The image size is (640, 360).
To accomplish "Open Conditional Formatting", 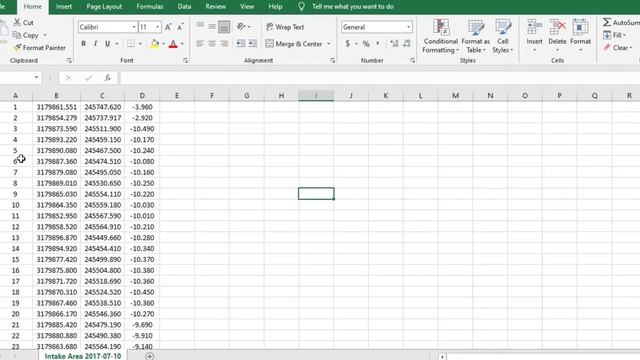I will 440,36.
